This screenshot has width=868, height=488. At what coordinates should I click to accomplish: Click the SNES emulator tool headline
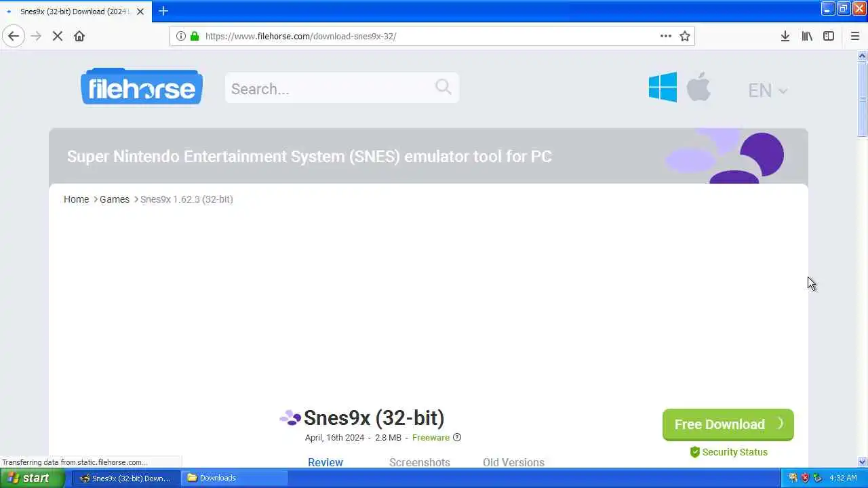[x=309, y=157]
